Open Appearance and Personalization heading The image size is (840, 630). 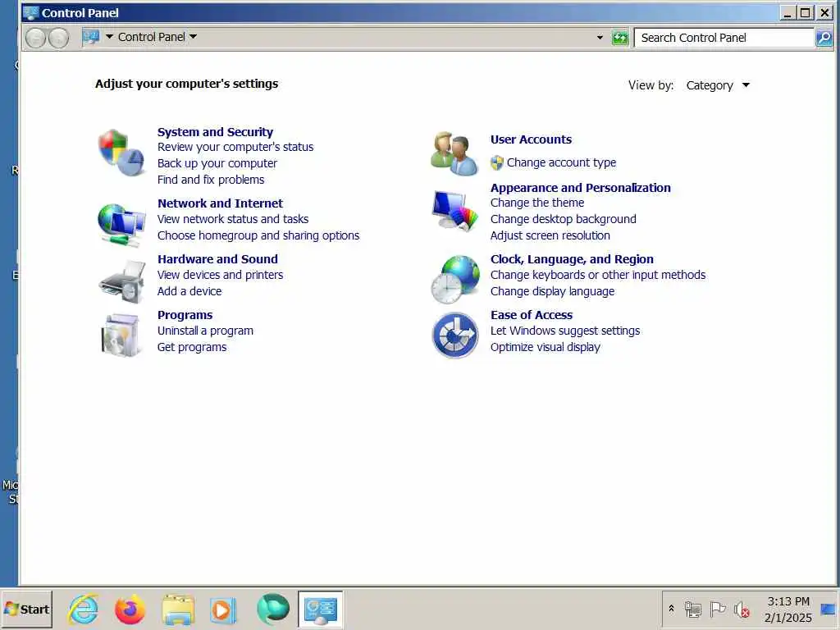coord(580,188)
